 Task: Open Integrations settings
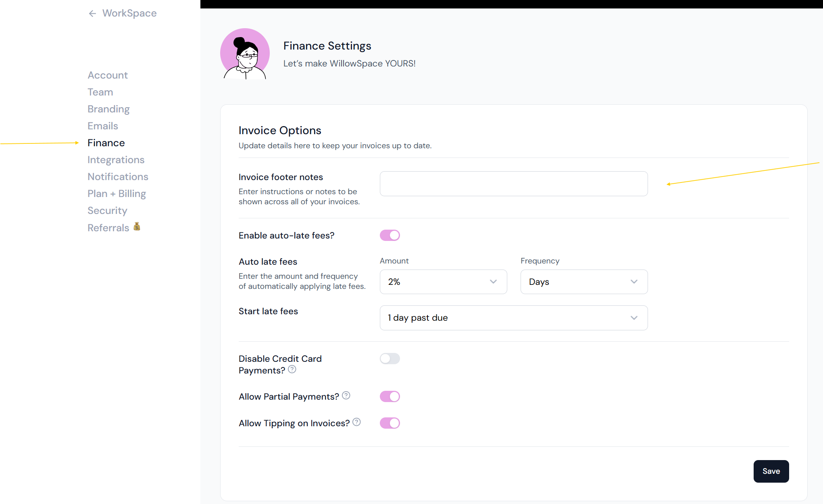coord(116,160)
